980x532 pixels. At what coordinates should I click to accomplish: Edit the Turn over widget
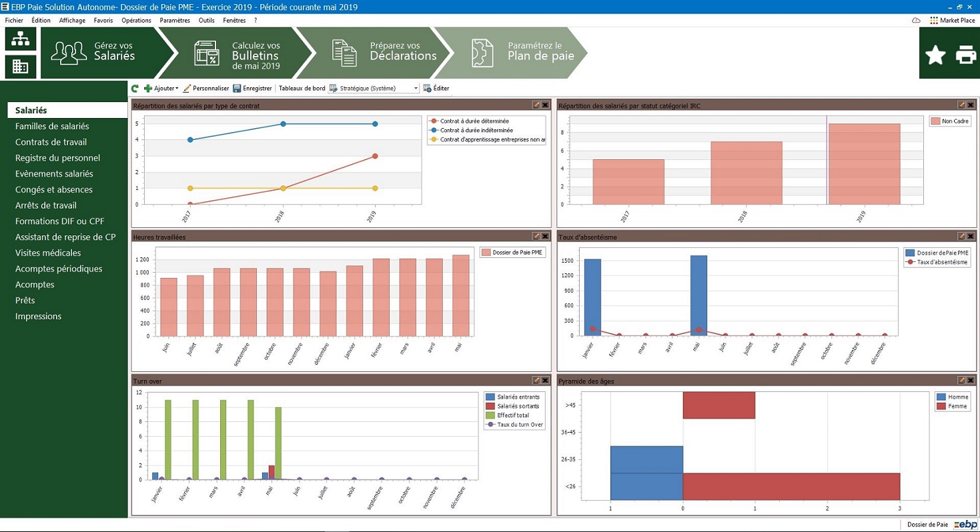pyautogui.click(x=536, y=380)
